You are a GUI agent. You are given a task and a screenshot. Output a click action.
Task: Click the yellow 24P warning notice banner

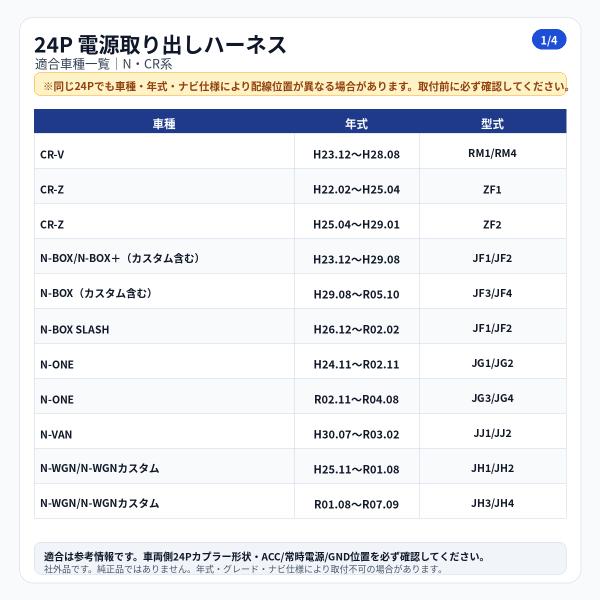click(300, 84)
